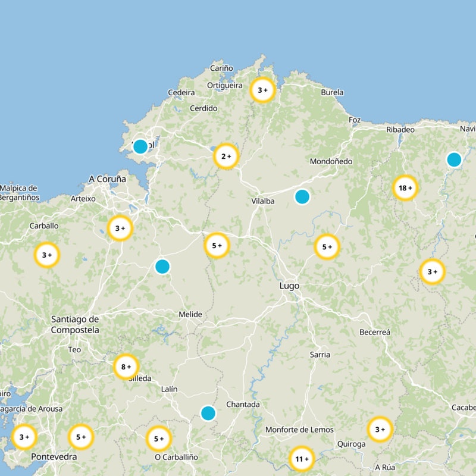
Task: Click the A Coruña city label
Action: pyautogui.click(x=107, y=179)
